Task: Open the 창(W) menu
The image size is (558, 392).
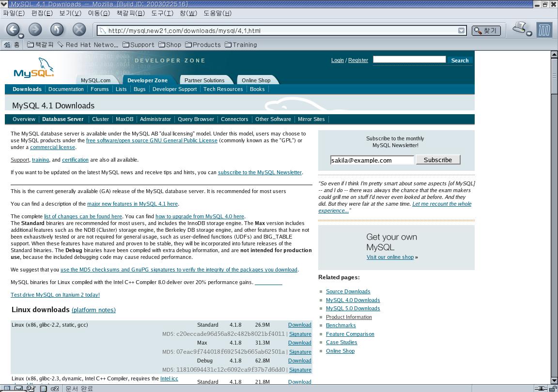Action: click(x=188, y=13)
